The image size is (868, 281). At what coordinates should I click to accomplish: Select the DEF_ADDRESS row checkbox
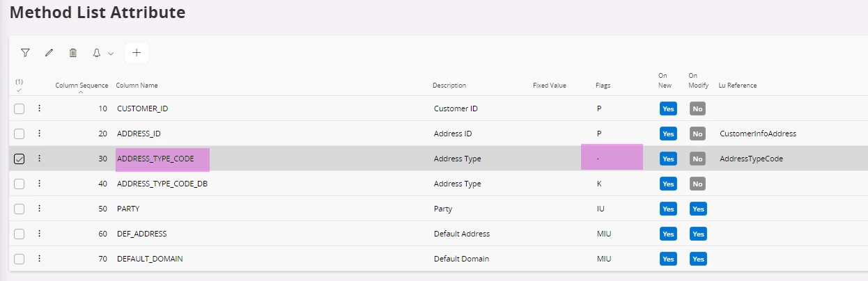tap(20, 234)
